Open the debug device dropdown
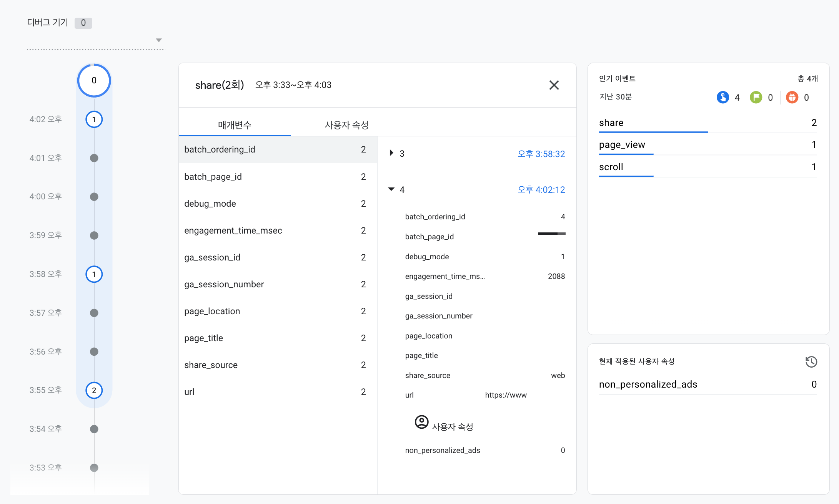This screenshot has height=504, width=839. click(158, 40)
